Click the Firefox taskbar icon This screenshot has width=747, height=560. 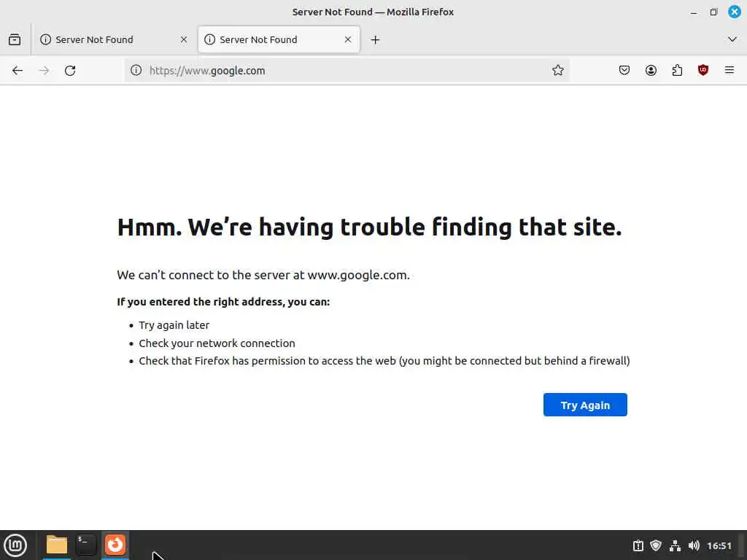coord(115,545)
